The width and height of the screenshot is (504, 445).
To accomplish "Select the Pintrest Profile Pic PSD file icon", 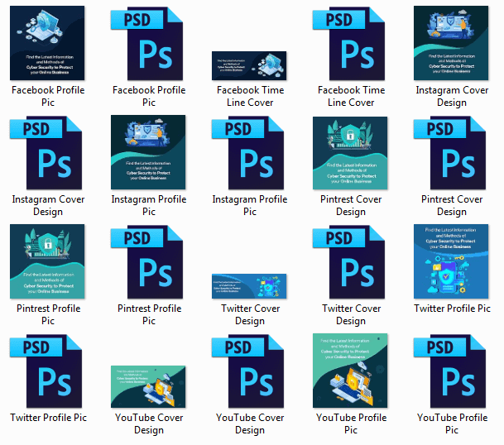I will [x=146, y=262].
